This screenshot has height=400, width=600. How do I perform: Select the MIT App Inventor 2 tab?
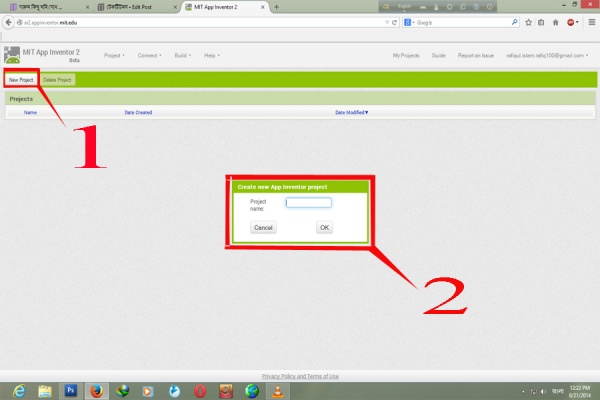tap(225, 7)
